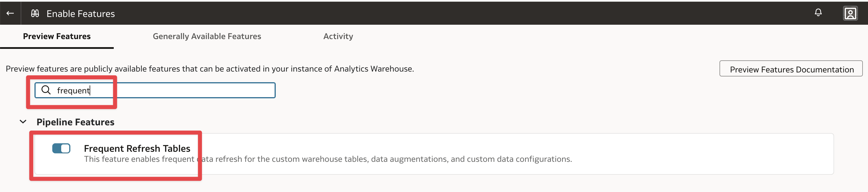
Task: Collapse the Pipeline Features chevron
Action: 23,122
